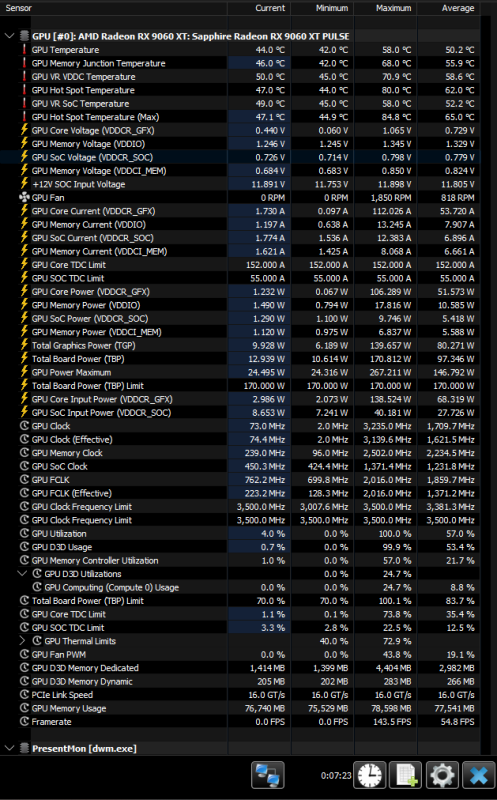Click clock icon beside GPU Utilization

click(24, 534)
